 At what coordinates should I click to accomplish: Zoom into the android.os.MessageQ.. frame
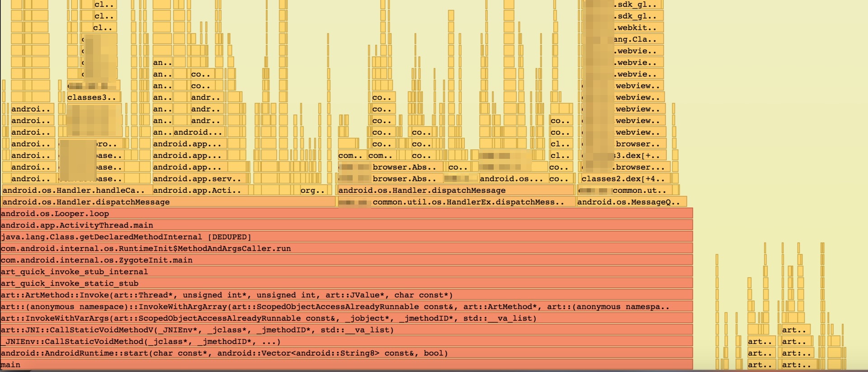[631, 202]
